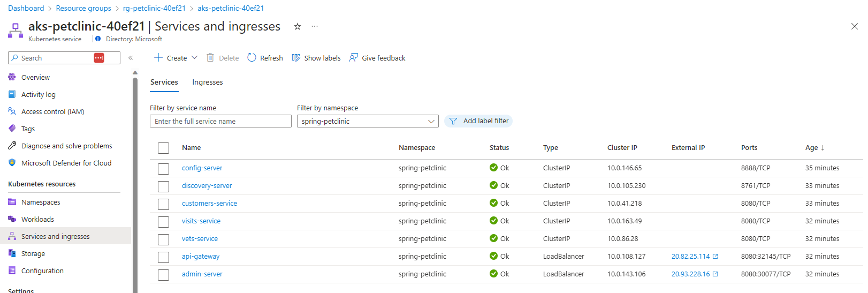Favorite this resource with the star icon
Screen dimensions: 868x293
pyautogui.click(x=298, y=26)
